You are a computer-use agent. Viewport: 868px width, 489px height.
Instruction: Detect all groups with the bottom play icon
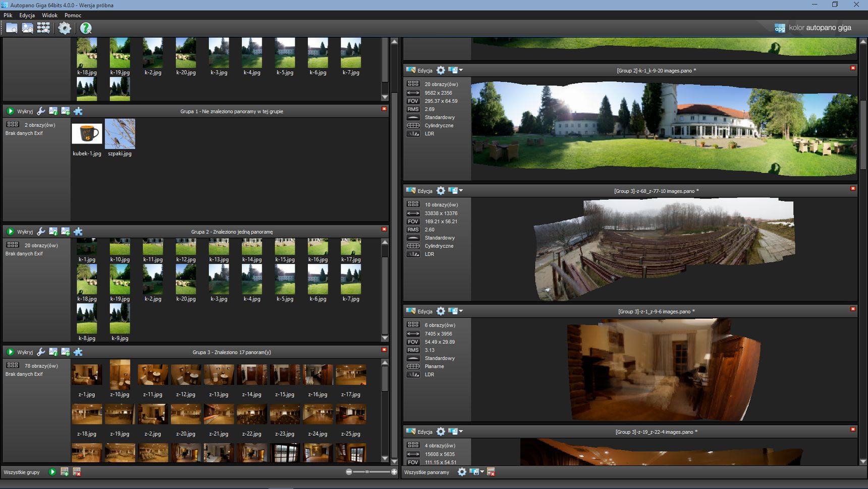pyautogui.click(x=52, y=472)
